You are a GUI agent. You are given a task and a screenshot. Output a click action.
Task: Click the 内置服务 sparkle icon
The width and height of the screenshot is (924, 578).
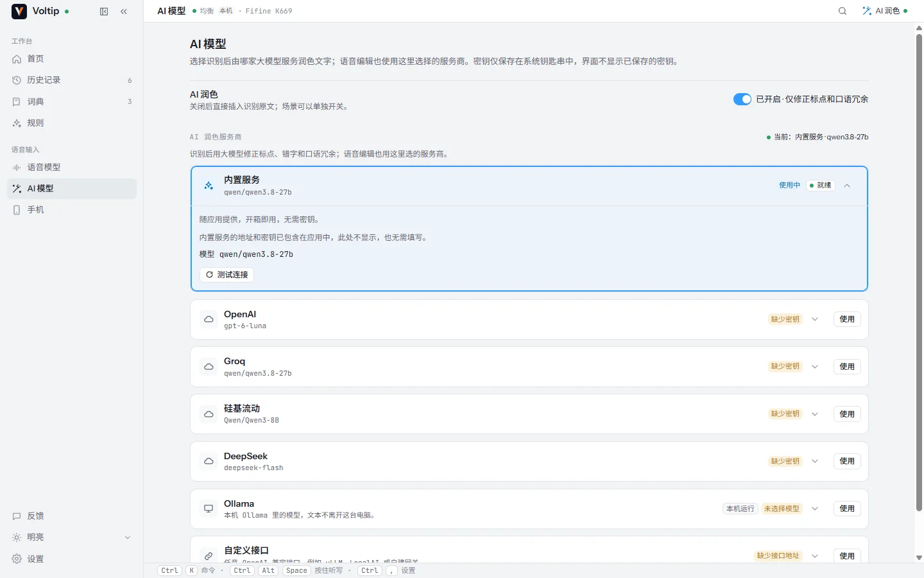pyautogui.click(x=209, y=186)
